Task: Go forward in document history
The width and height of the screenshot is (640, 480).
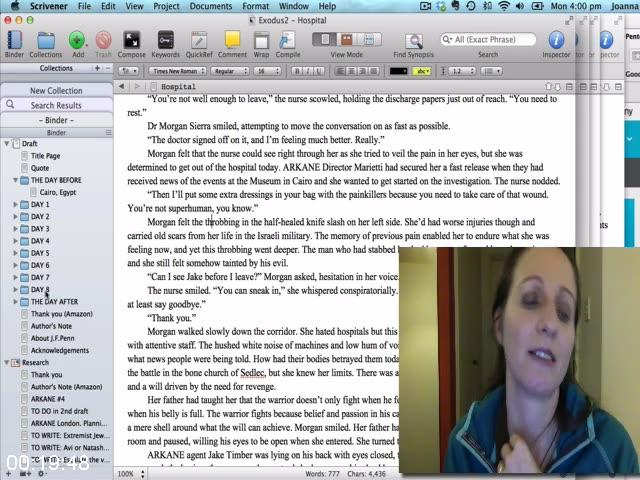Action: point(137,86)
